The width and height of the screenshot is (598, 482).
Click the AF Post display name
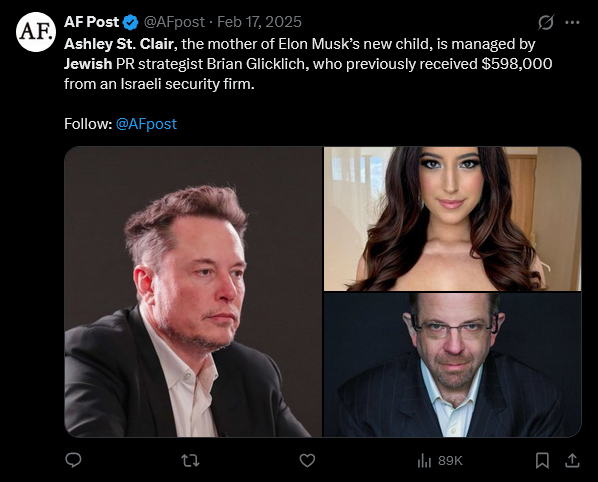click(x=92, y=22)
